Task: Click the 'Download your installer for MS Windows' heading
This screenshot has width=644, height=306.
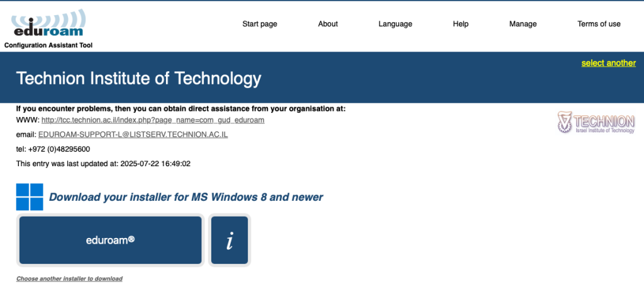Action: tap(186, 197)
